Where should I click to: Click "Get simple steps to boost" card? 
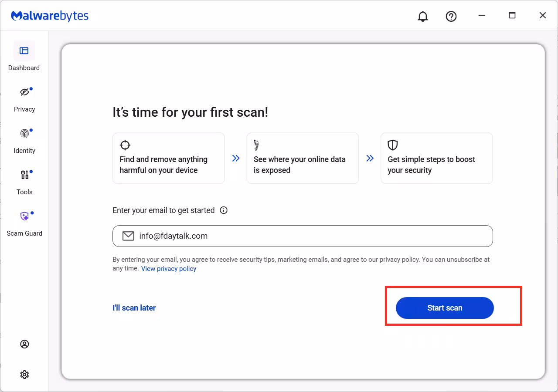(437, 158)
